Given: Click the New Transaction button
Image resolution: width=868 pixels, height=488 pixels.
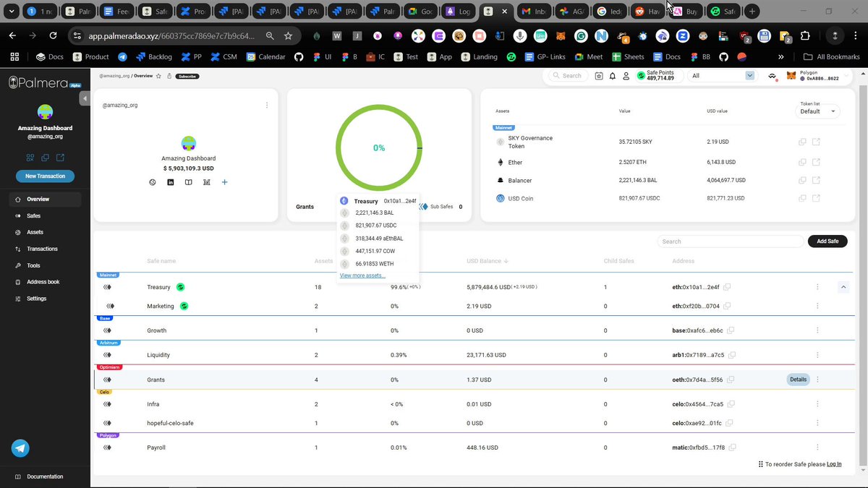Looking at the screenshot, I should click(46, 176).
